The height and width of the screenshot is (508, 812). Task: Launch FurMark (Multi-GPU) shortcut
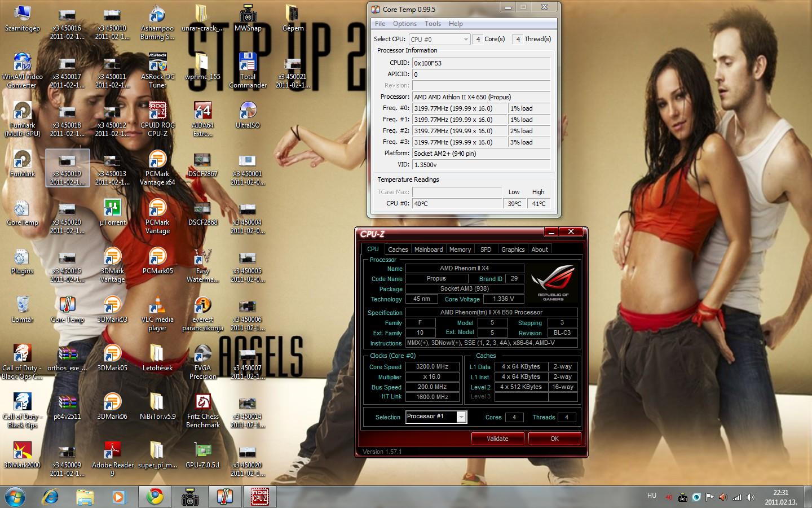click(22, 119)
